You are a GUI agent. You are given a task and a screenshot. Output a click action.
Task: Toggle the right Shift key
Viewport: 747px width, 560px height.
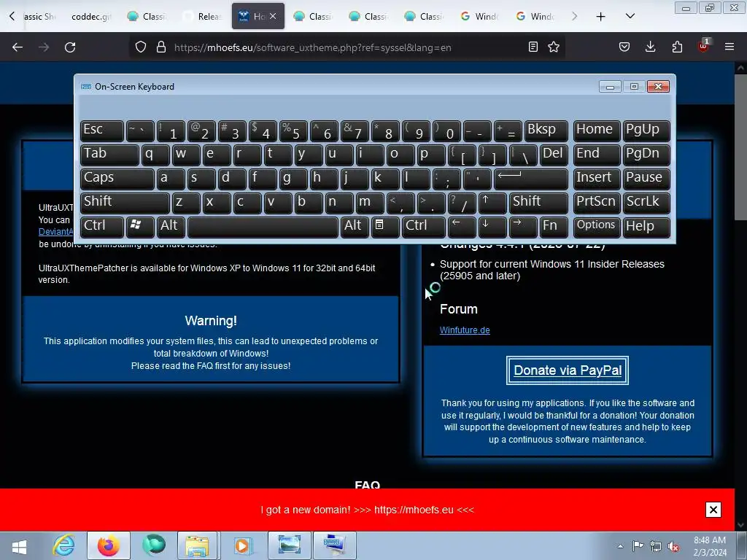pyautogui.click(x=538, y=203)
